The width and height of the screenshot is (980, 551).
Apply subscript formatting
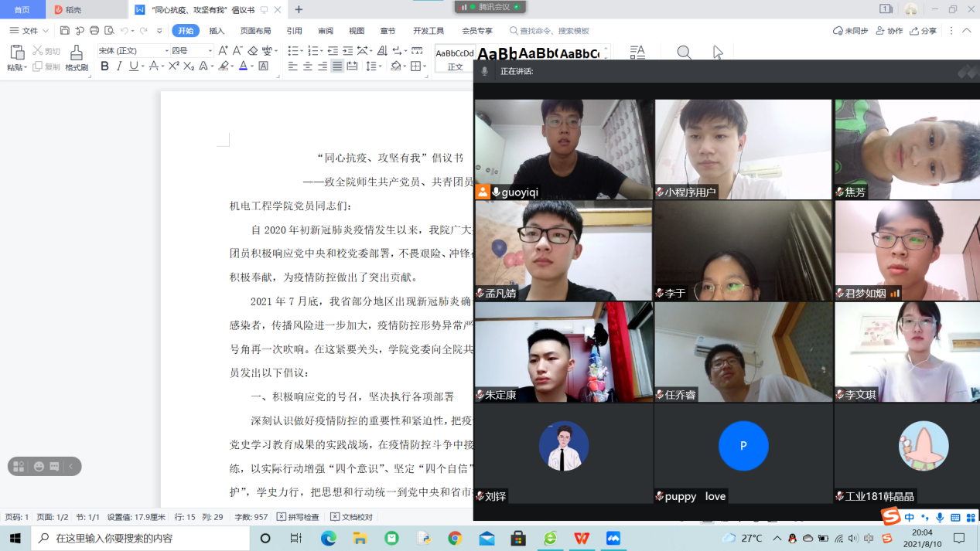coord(188,66)
